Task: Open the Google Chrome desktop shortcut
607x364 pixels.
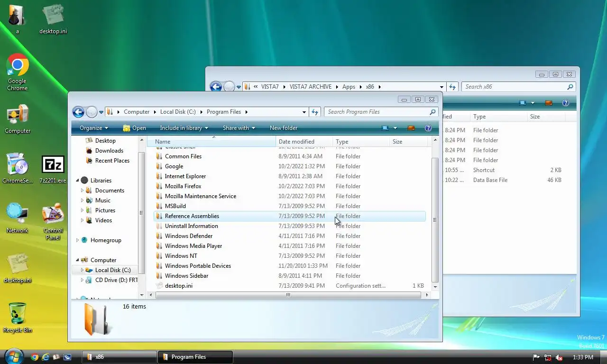Action: (x=18, y=72)
